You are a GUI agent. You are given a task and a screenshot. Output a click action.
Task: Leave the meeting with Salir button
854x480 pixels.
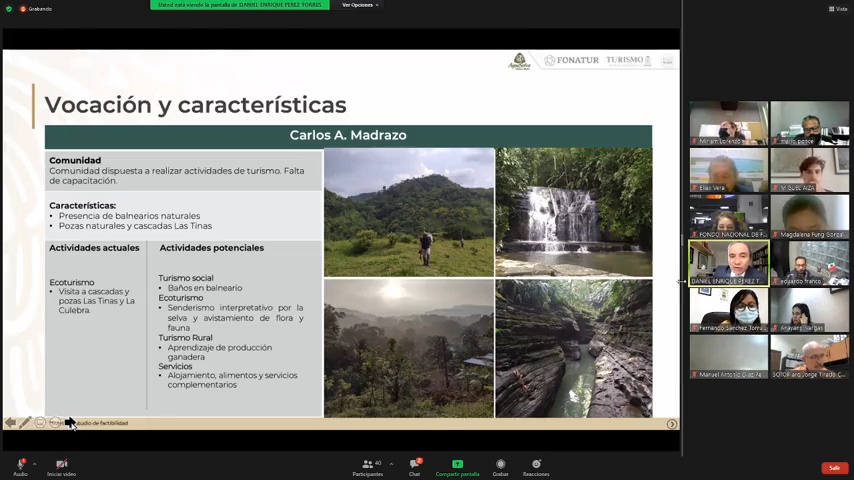tap(834, 468)
